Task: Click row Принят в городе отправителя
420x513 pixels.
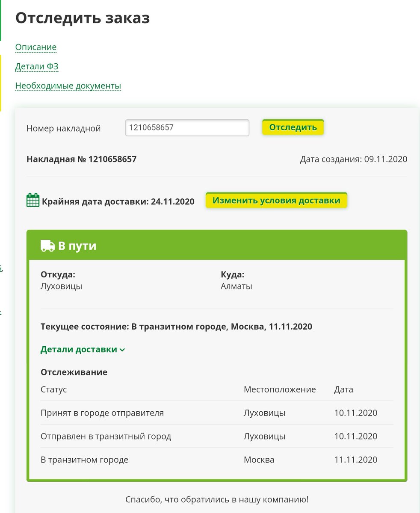Action: click(x=217, y=413)
